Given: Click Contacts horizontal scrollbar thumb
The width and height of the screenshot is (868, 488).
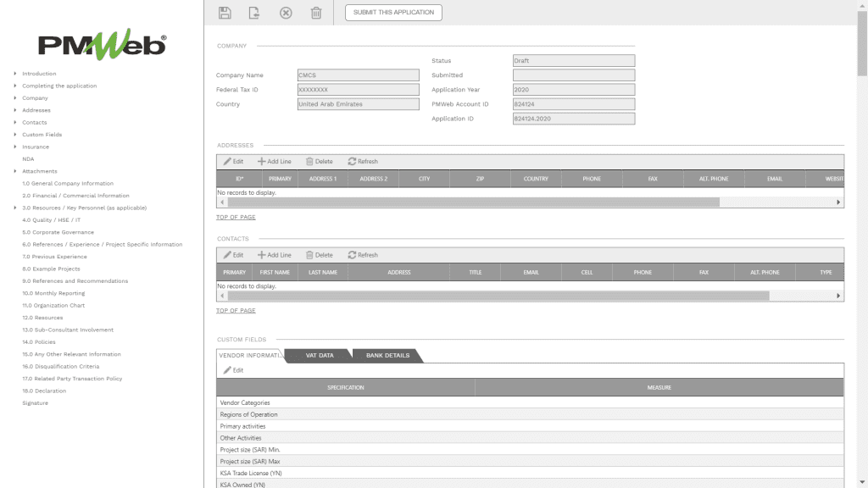Looking at the screenshot, I should (x=498, y=296).
